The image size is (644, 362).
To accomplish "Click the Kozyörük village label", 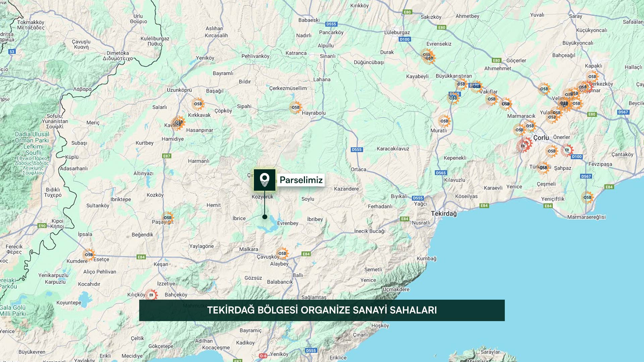I will click(x=262, y=197).
